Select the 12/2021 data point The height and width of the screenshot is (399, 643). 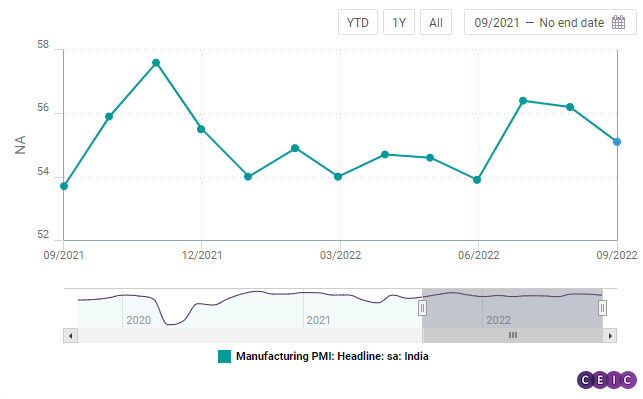(x=201, y=129)
